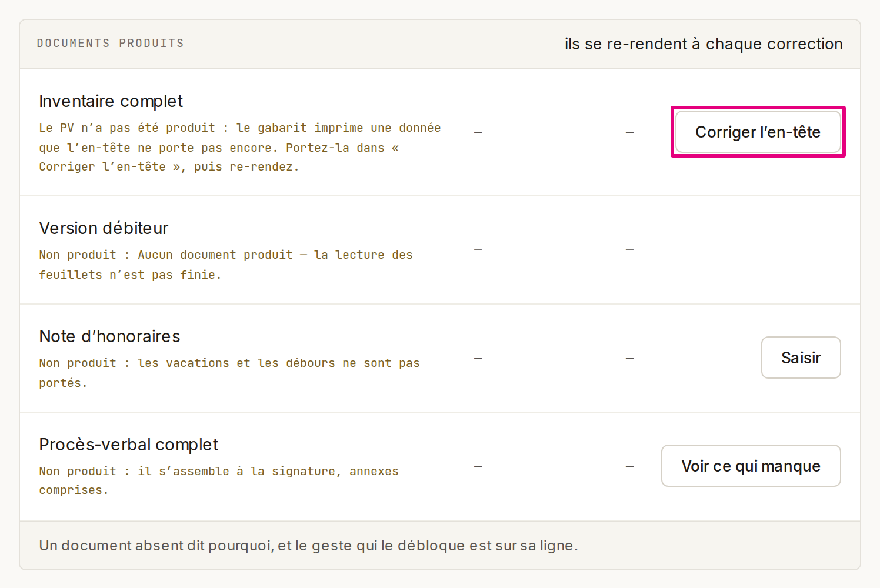
Task: Click the Inventaire complet error message text
Action: [240, 147]
